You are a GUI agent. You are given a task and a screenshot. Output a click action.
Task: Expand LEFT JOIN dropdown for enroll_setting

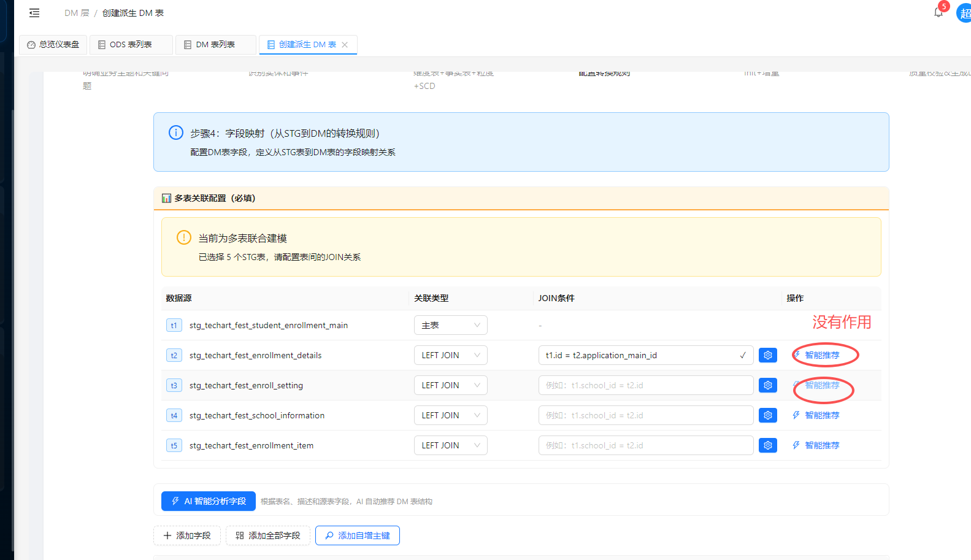coord(450,385)
